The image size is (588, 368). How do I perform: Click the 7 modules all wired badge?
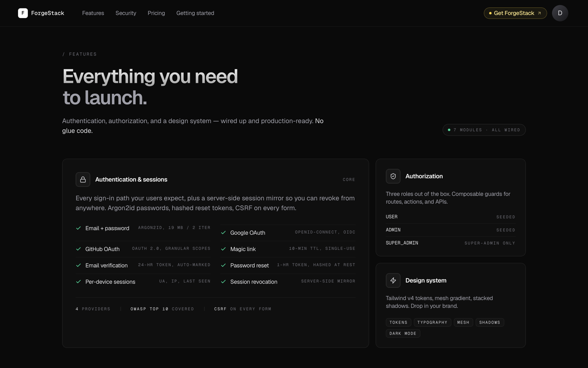coord(484,130)
